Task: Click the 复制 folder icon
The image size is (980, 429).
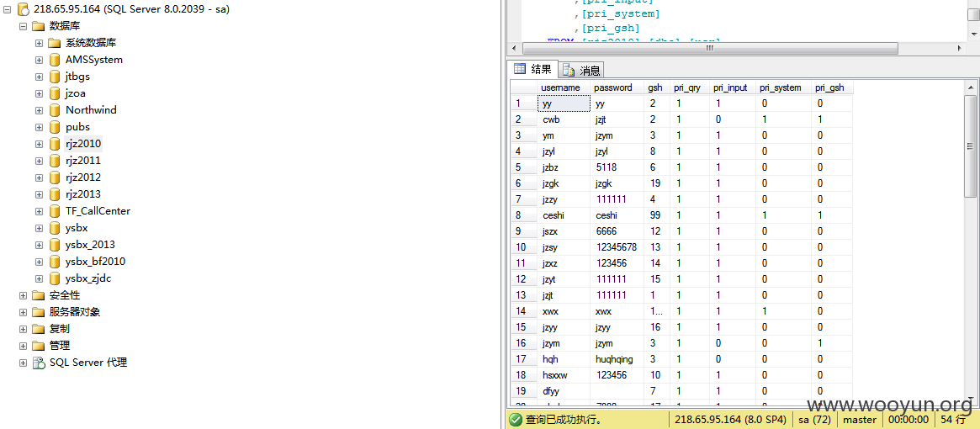Action: coord(38,329)
